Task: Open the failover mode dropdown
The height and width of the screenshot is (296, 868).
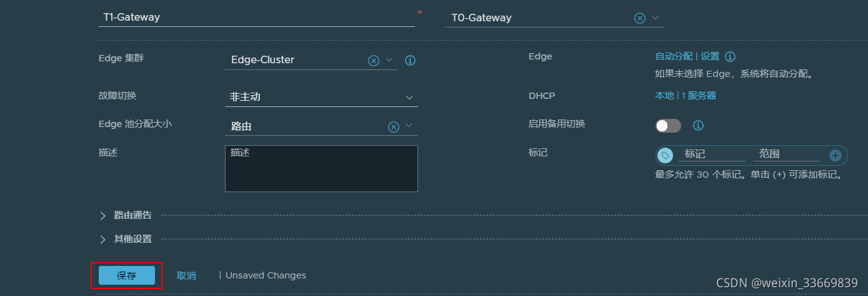Action: click(x=409, y=97)
